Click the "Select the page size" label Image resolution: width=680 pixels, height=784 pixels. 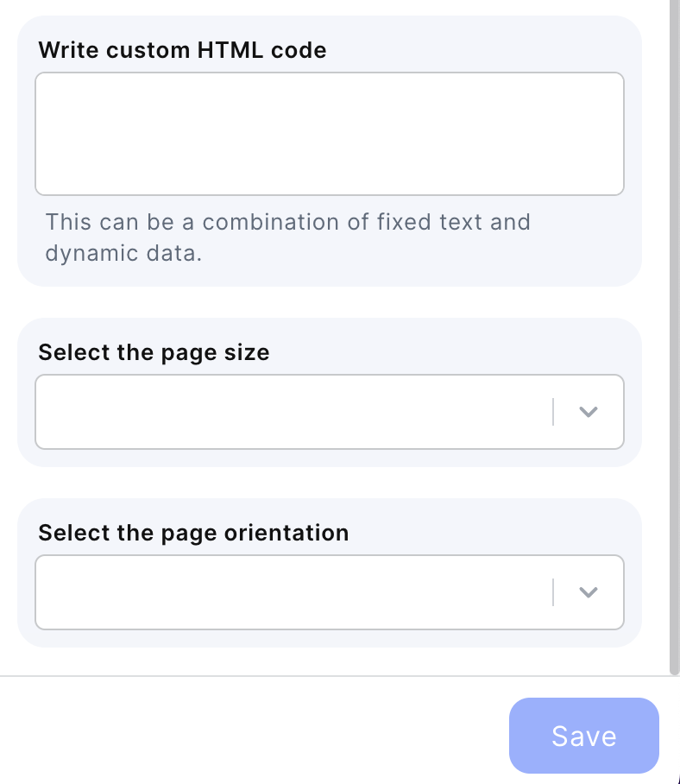[x=154, y=352]
